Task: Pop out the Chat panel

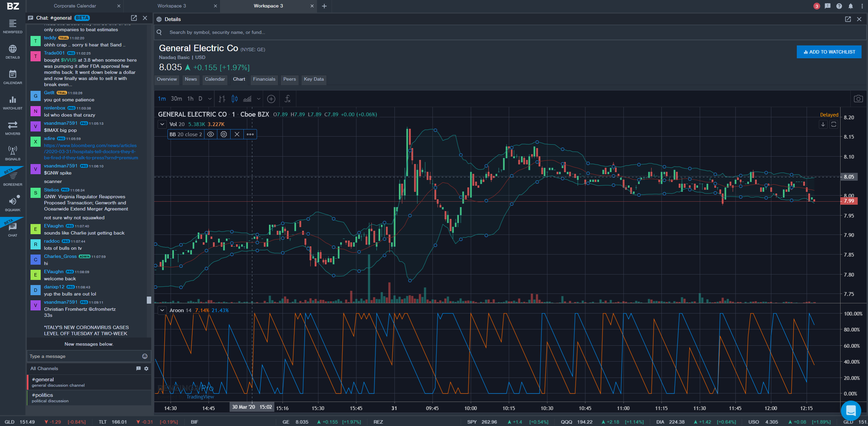Action: point(134,18)
